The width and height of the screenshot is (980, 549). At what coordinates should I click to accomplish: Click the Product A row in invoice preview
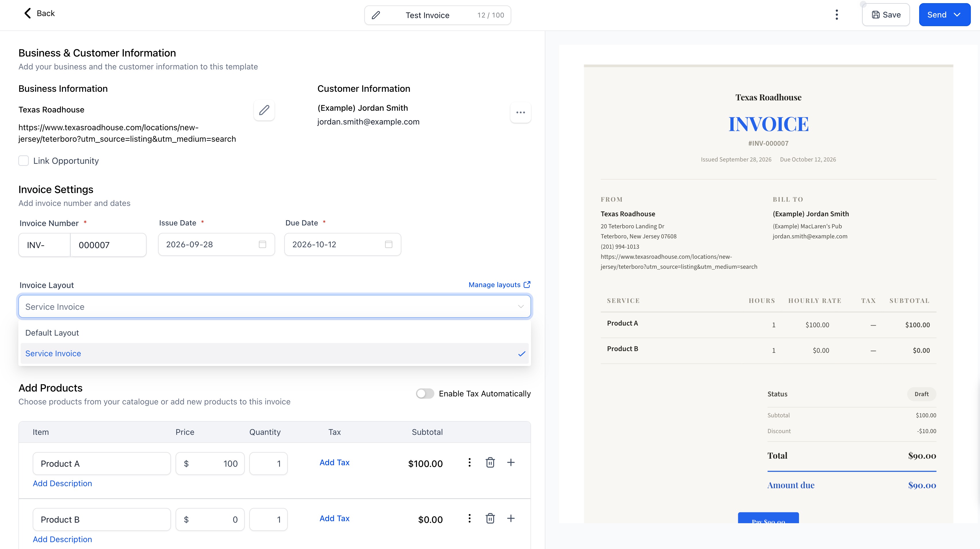(768, 324)
